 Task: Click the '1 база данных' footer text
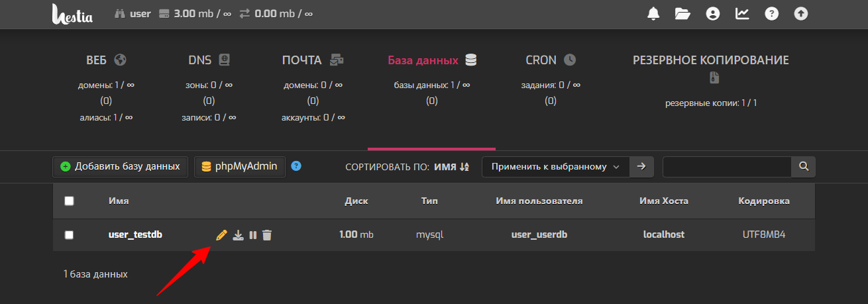click(95, 274)
